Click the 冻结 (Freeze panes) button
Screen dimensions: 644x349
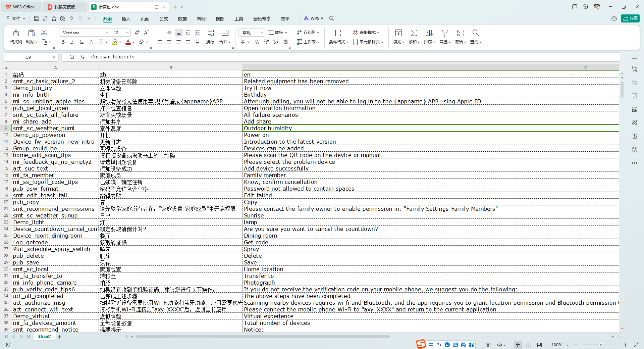click(x=460, y=37)
